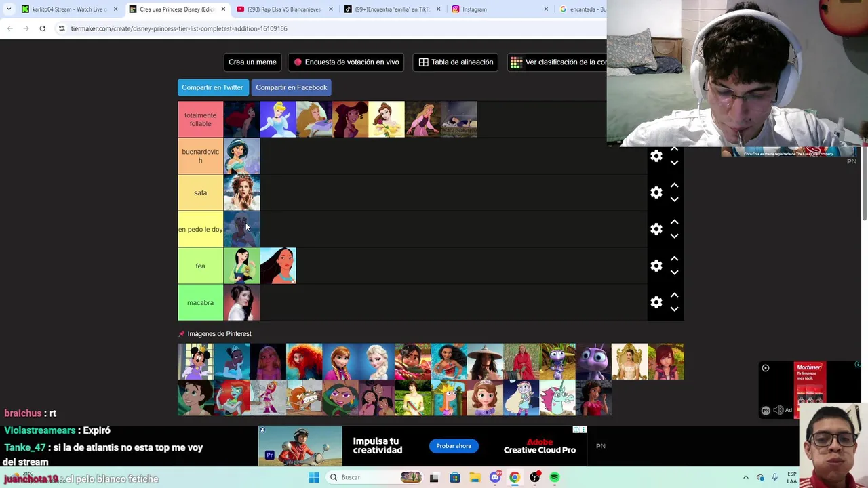Select Mulan image in fea tier
The image size is (868, 488).
(x=241, y=266)
